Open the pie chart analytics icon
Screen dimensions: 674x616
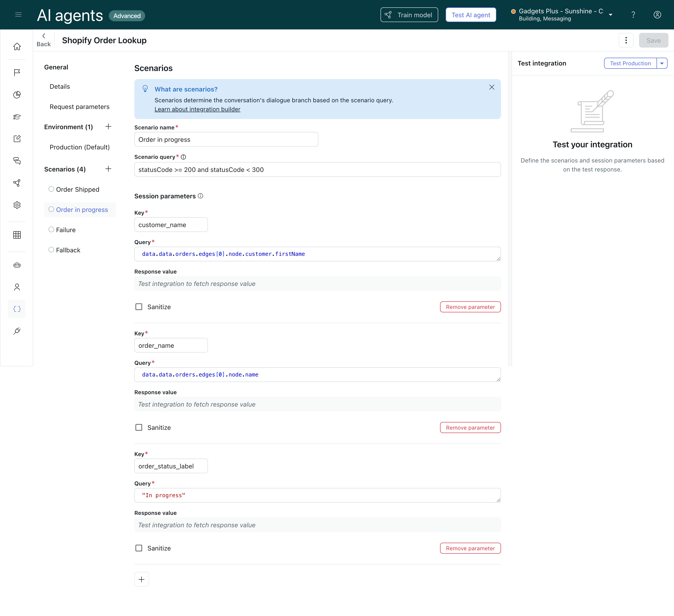[17, 95]
